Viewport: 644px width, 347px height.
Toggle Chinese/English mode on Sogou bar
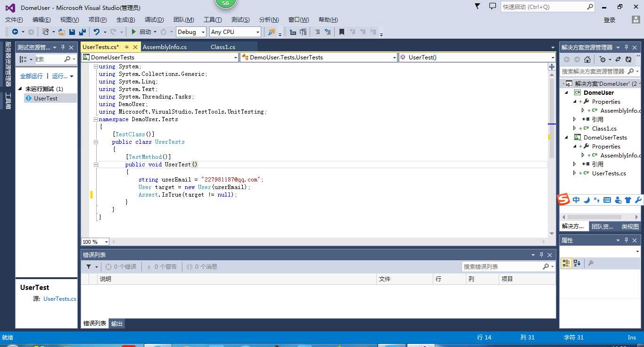[576, 200]
